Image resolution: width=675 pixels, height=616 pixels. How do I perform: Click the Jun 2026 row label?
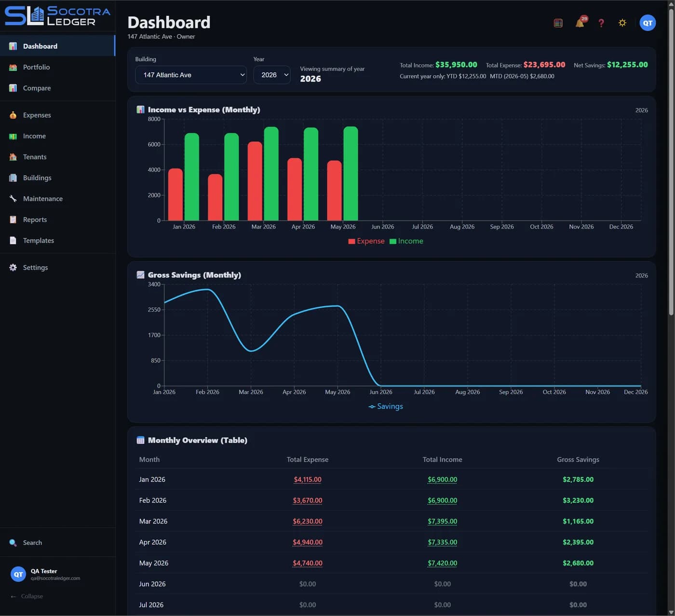pos(152,584)
